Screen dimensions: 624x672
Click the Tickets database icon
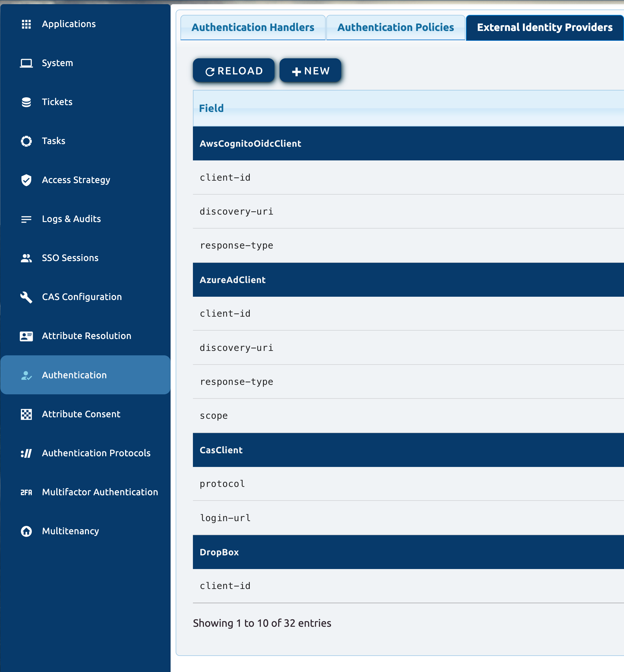pyautogui.click(x=26, y=102)
